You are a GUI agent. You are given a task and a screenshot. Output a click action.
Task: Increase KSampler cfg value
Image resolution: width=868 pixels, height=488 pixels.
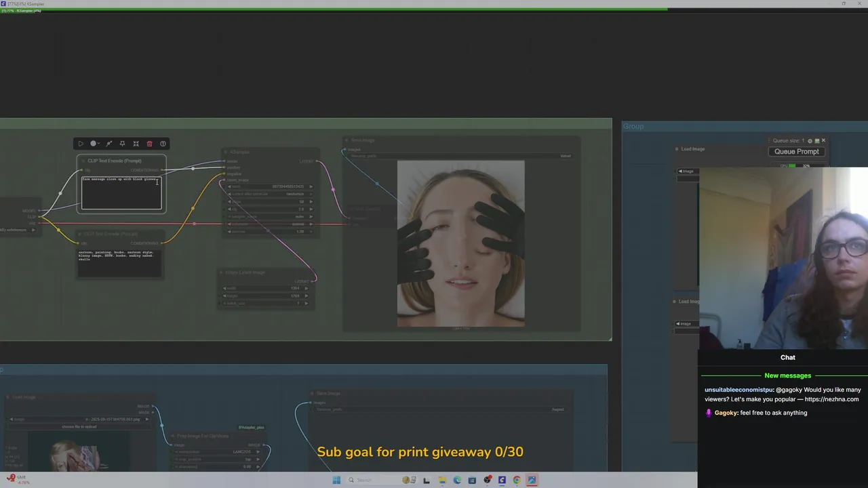(311, 209)
